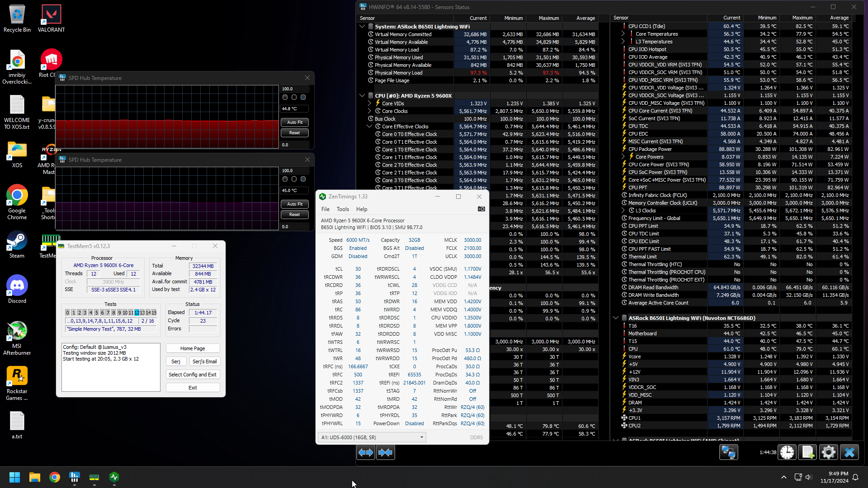Viewport: 868px width, 488px height.
Task: Select the XOS folder desktop icon
Action: click(x=17, y=154)
